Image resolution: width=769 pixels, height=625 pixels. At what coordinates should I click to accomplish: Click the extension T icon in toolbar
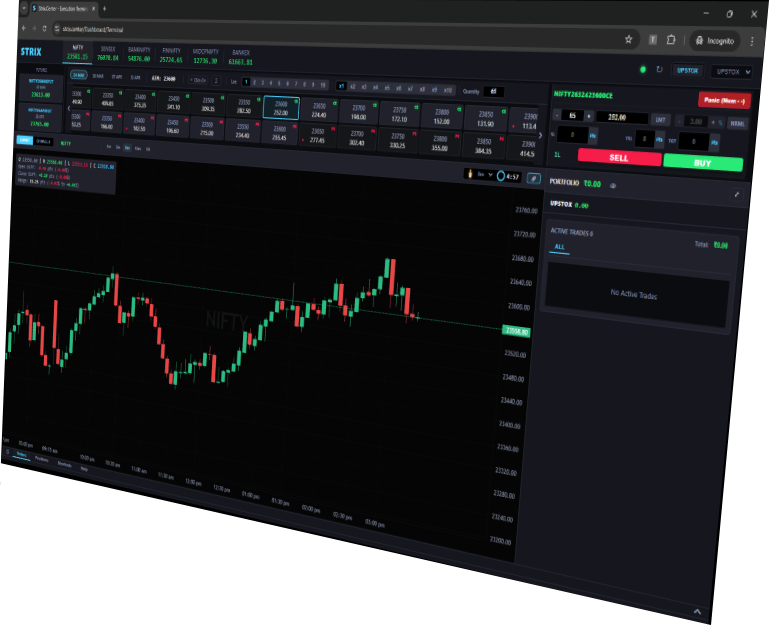(652, 39)
